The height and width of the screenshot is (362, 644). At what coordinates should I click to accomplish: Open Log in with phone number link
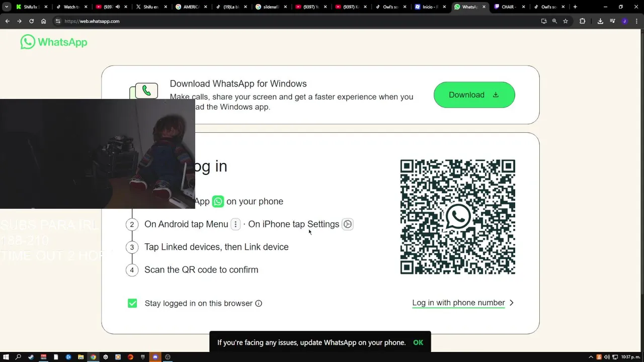(458, 303)
